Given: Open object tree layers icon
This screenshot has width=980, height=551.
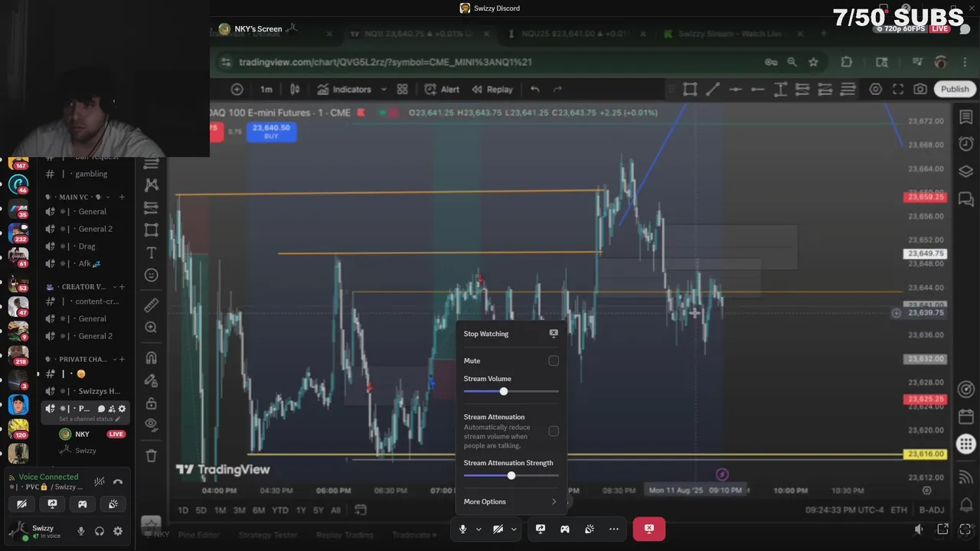Looking at the screenshot, I should tap(965, 171).
